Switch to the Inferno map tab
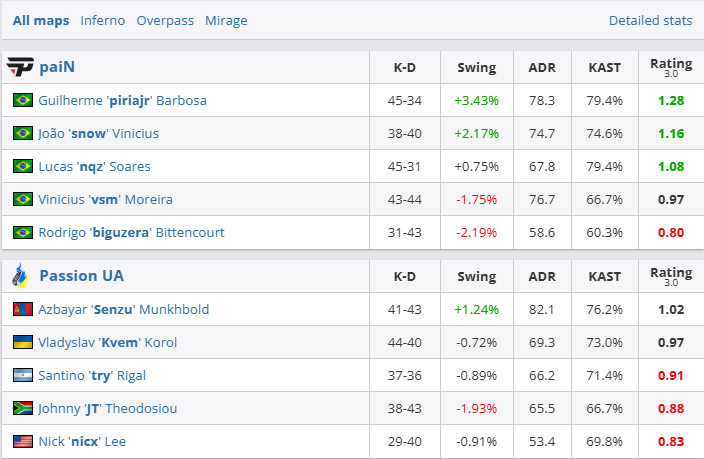The image size is (704, 459). coord(103,20)
